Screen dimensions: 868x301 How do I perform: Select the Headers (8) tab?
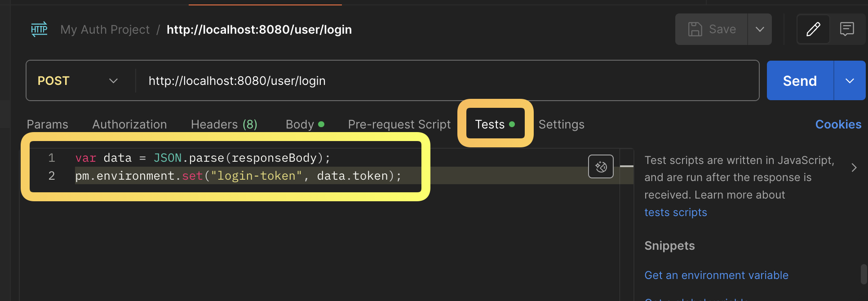[224, 124]
